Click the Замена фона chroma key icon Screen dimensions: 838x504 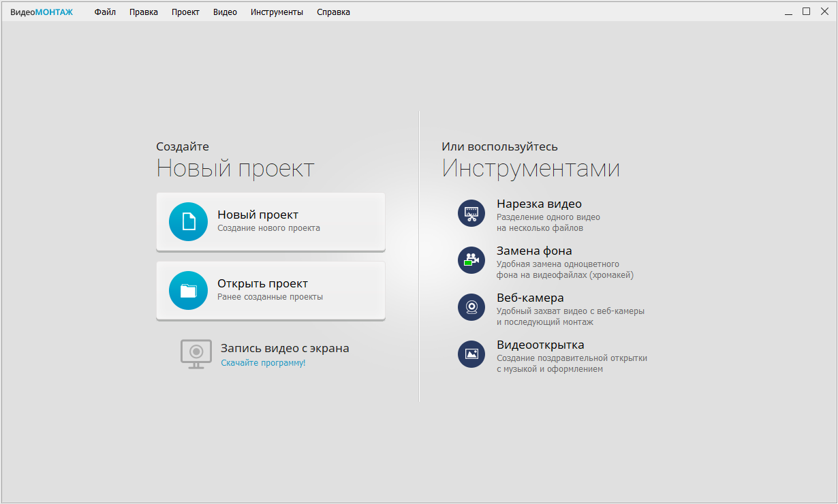(471, 260)
